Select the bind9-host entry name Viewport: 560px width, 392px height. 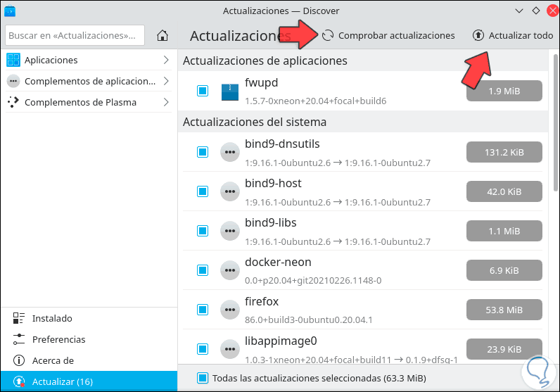tap(273, 183)
